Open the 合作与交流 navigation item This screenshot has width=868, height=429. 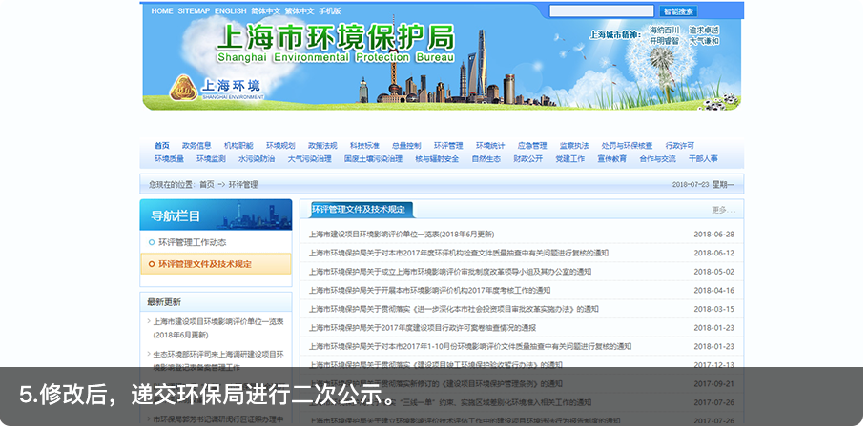[657, 159]
